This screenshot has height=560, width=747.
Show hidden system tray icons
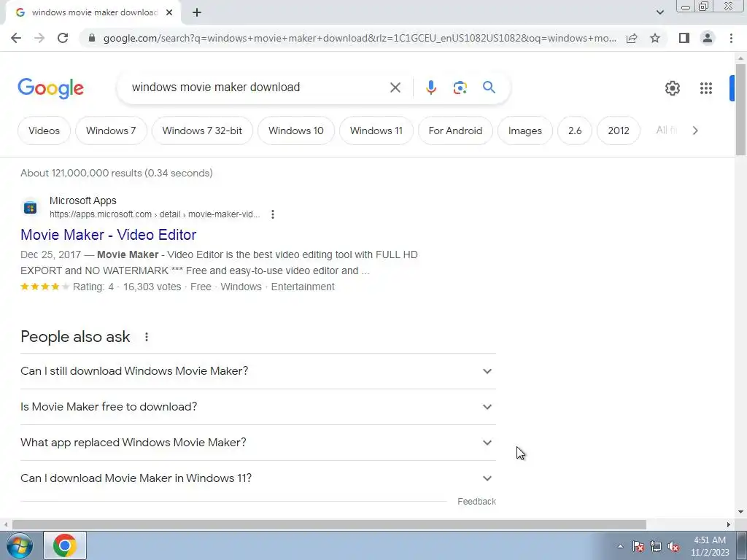tap(620, 546)
